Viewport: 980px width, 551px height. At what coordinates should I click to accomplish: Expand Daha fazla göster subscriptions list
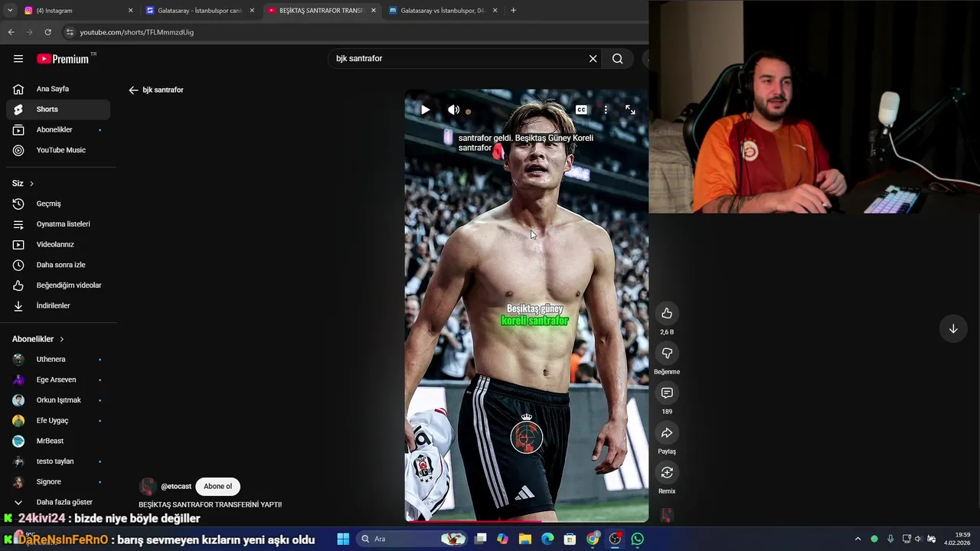tap(58, 502)
